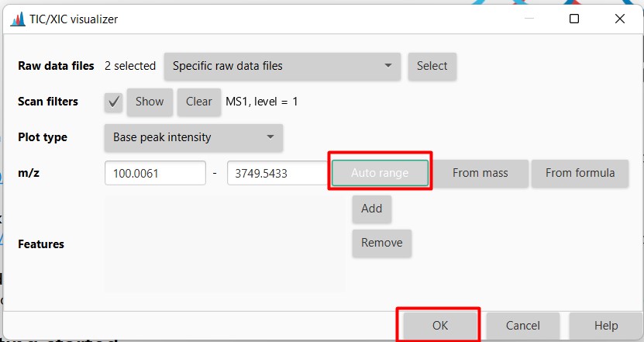644x342 pixels.
Task: Expand the Plot type dropdown
Action: pos(193,137)
